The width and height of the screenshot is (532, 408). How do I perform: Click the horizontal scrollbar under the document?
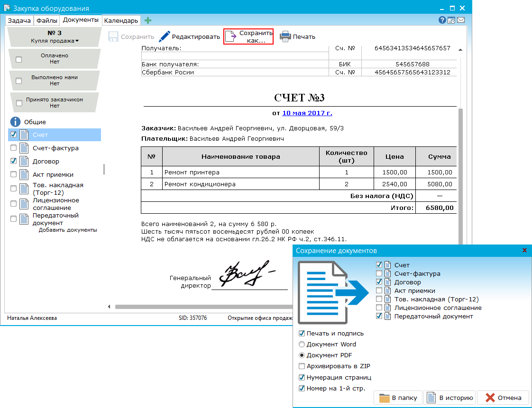[203, 307]
